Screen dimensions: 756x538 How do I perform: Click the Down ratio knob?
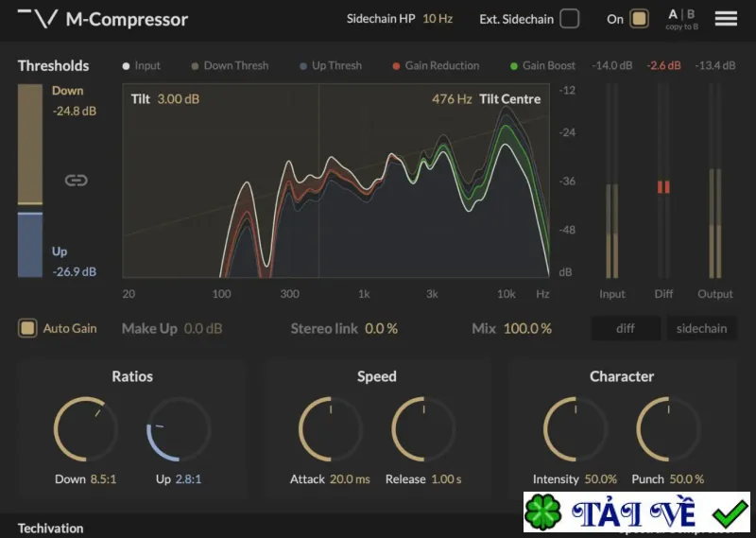(85, 429)
